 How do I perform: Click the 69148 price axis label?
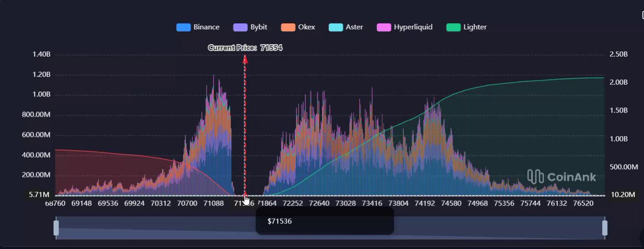coord(82,204)
